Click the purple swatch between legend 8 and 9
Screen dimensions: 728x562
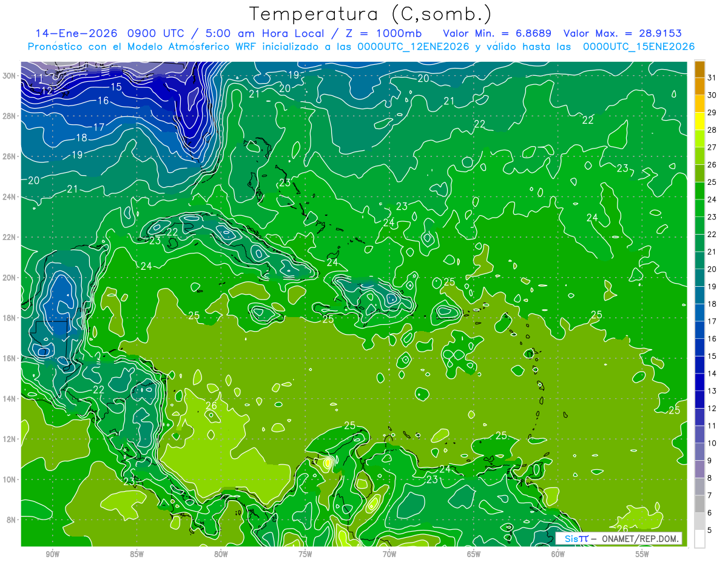[x=699, y=469]
